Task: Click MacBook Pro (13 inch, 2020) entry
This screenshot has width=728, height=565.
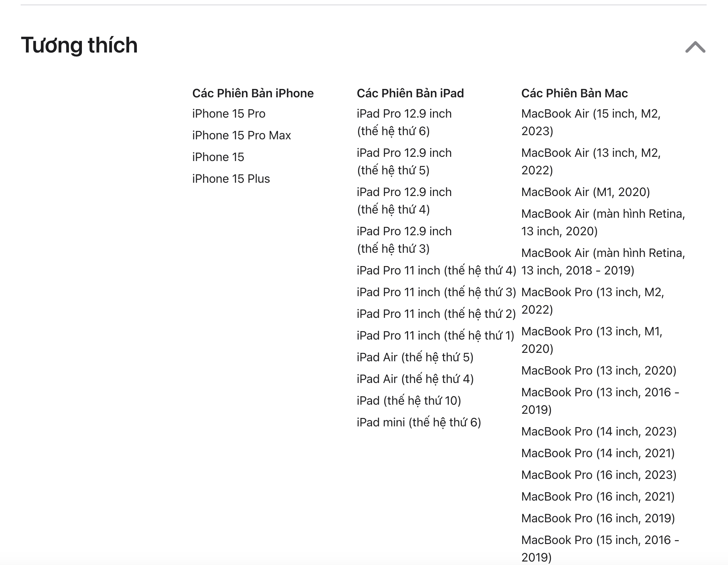Action: (x=598, y=371)
